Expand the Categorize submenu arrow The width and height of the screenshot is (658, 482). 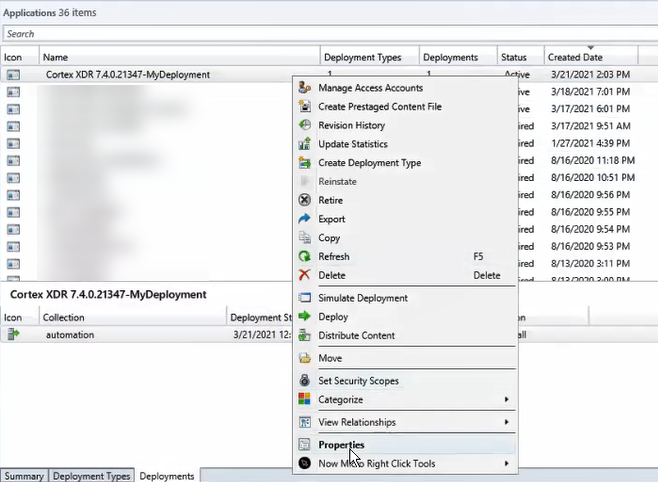click(x=507, y=399)
